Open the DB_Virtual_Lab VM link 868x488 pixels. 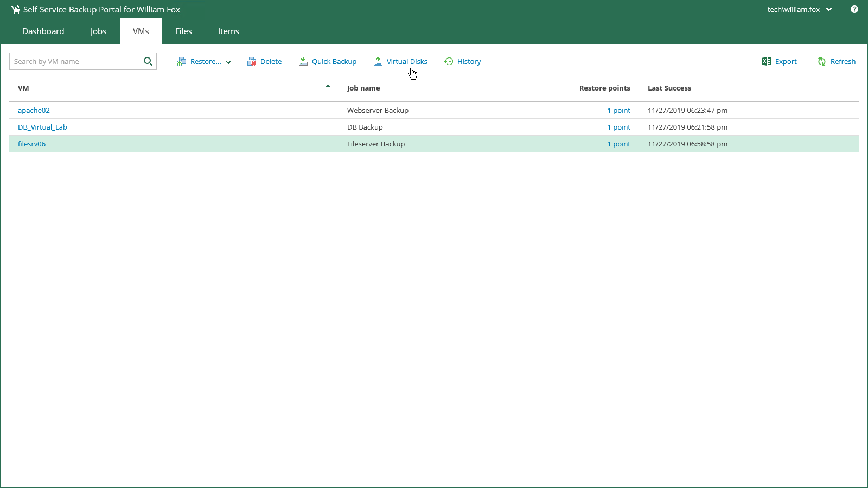(x=42, y=127)
